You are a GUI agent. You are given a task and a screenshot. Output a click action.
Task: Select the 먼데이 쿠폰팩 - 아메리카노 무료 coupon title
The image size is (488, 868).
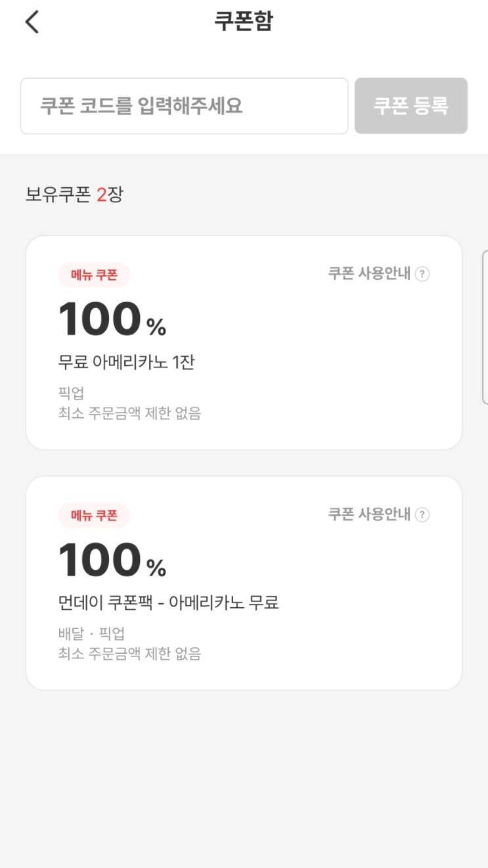[x=168, y=603]
